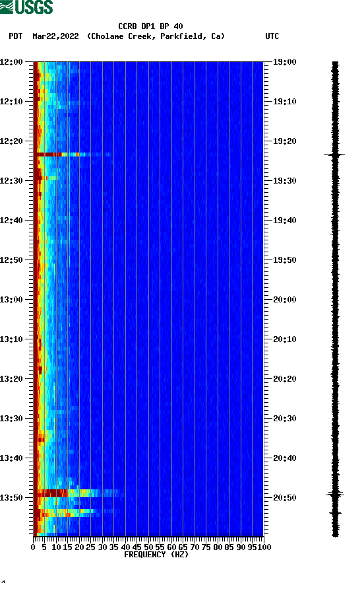Screen dimensions: 364x589
Task: Click the waveform trace top at 19:00 UTC
Action: point(335,63)
